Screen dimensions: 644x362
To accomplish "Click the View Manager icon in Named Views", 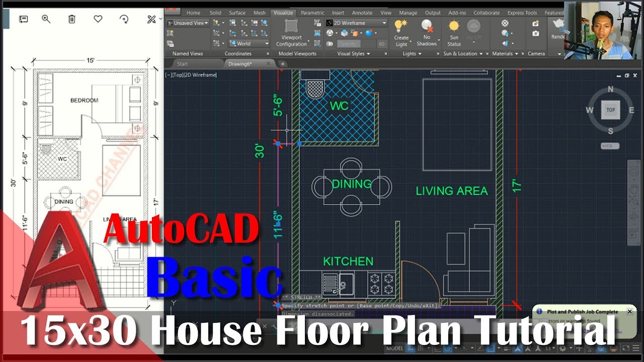I will (x=171, y=44).
